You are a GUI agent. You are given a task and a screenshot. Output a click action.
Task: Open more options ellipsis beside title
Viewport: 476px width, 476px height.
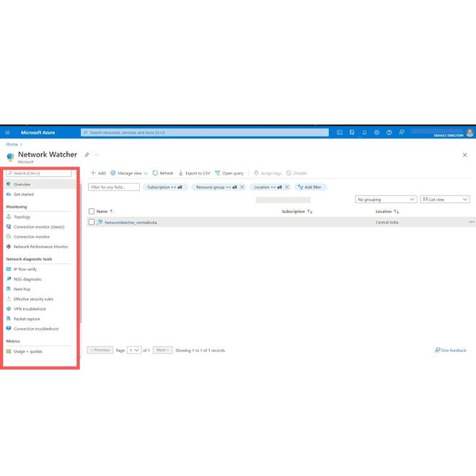coord(97,155)
